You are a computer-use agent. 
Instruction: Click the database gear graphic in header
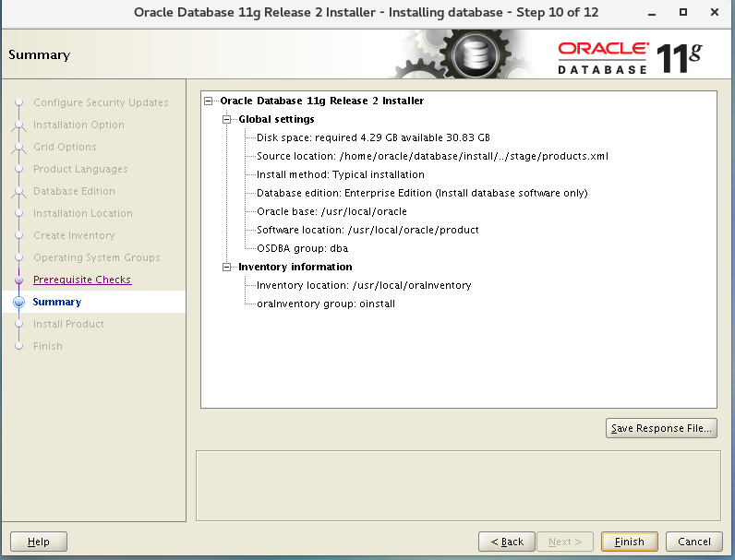click(x=476, y=54)
